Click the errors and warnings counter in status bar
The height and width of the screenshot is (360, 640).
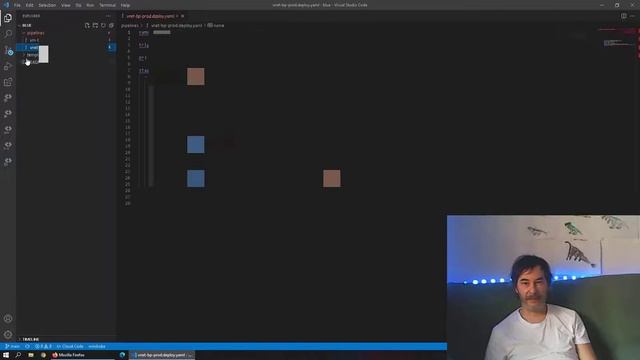point(43,347)
